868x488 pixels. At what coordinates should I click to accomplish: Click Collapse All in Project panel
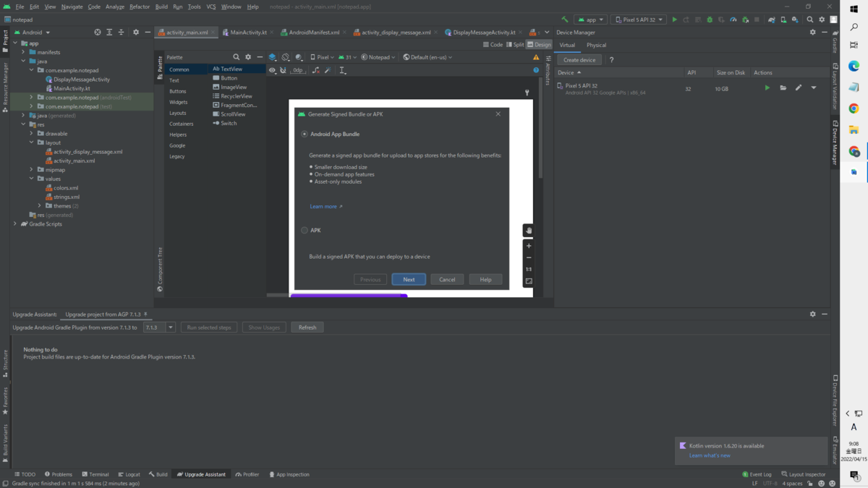(121, 33)
